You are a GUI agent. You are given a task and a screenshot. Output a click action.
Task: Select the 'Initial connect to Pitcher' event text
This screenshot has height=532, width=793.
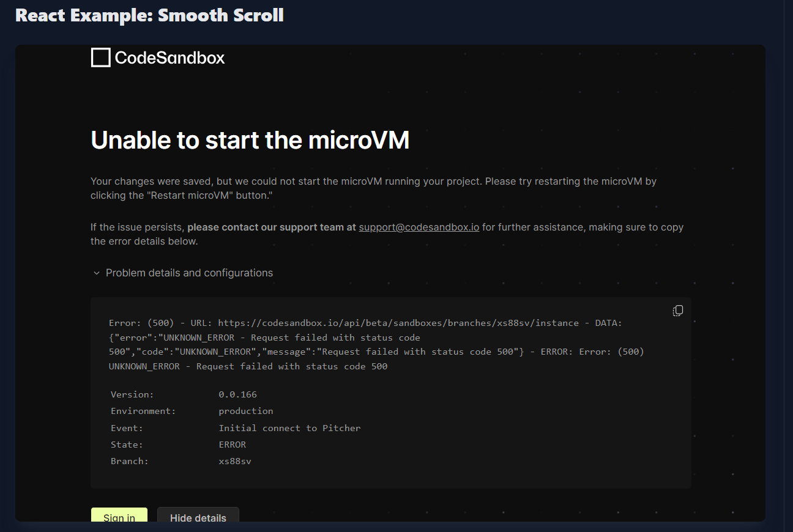point(290,428)
